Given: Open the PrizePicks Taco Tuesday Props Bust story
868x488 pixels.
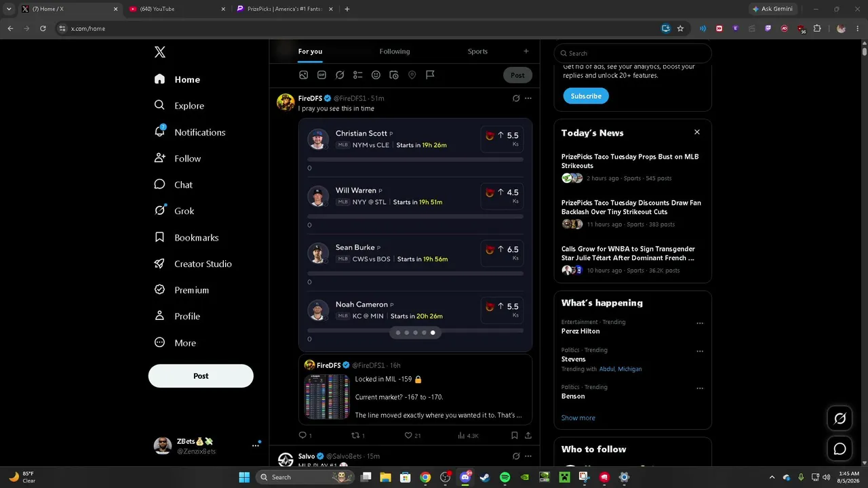Looking at the screenshot, I should (x=630, y=161).
